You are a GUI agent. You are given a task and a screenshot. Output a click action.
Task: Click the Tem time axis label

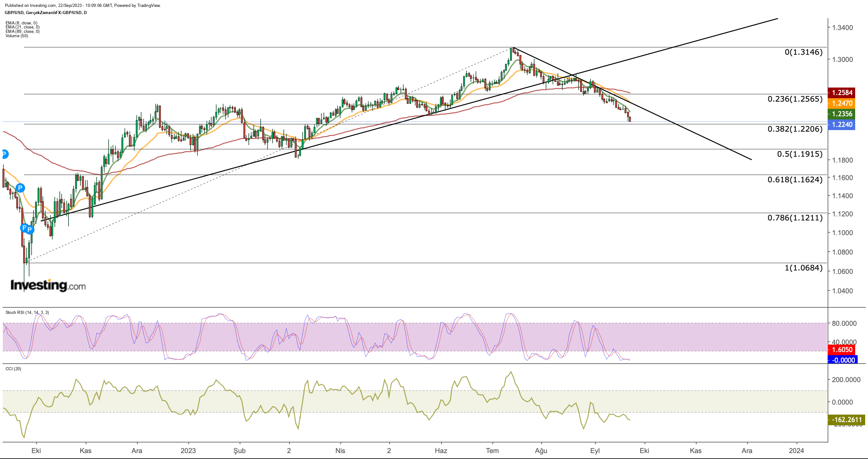pyautogui.click(x=492, y=451)
